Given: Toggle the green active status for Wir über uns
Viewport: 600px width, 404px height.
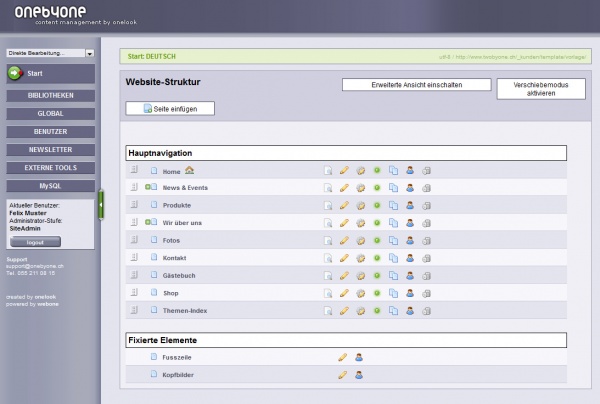Looking at the screenshot, I should [377, 223].
